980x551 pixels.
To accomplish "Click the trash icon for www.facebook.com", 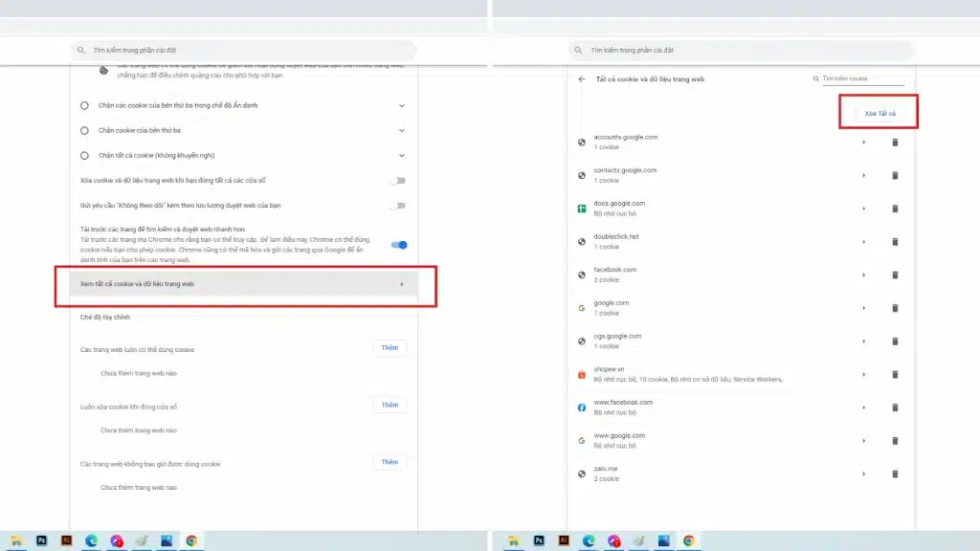I will (x=895, y=408).
